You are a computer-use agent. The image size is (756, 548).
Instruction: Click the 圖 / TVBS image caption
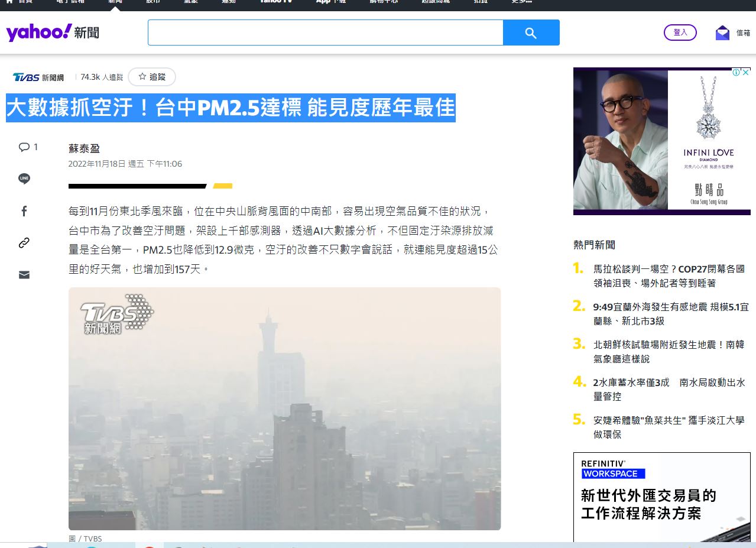(85, 539)
